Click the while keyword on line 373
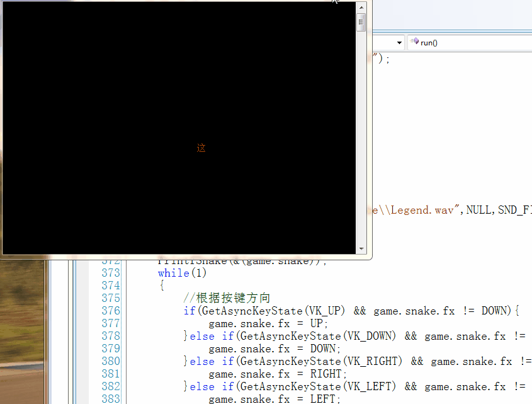This screenshot has width=532, height=404. pos(173,273)
